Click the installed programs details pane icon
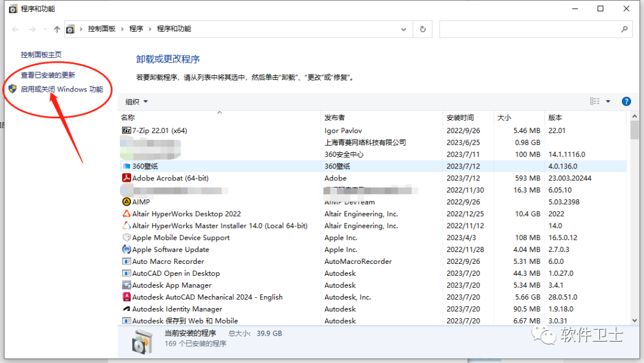This screenshot has width=644, height=363. [x=142, y=342]
